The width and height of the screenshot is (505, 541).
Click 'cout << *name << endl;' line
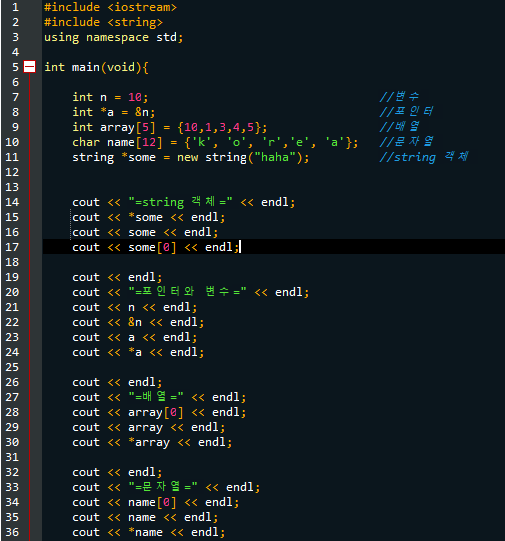(149, 532)
